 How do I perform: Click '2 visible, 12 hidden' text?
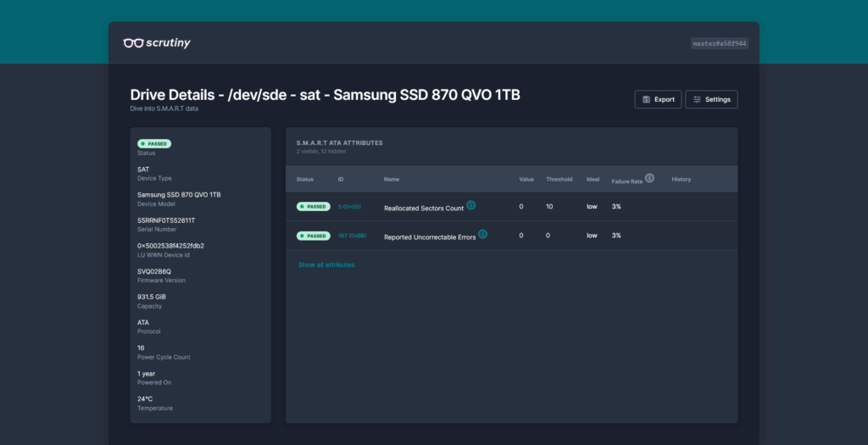coord(321,152)
